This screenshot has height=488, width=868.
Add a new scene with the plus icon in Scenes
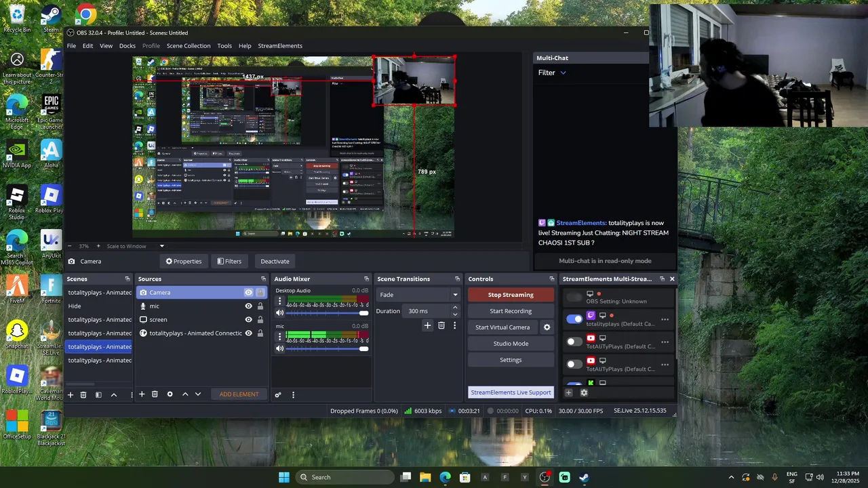[x=70, y=394]
